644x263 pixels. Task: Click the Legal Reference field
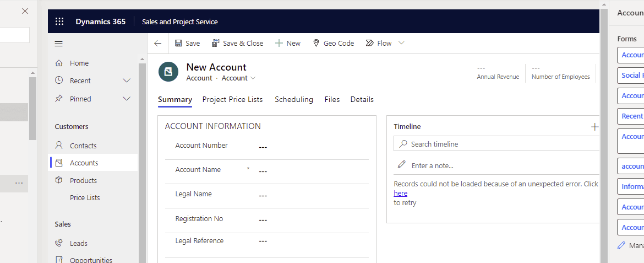(x=313, y=241)
